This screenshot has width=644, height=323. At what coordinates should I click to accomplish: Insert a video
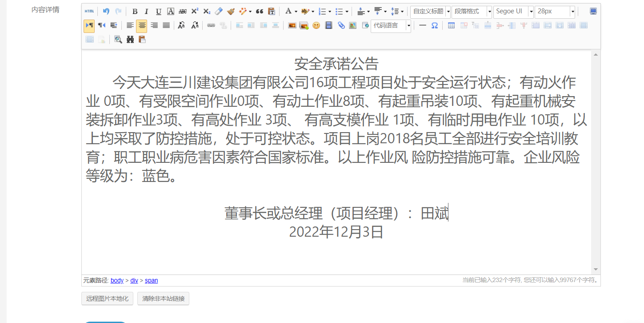click(328, 25)
